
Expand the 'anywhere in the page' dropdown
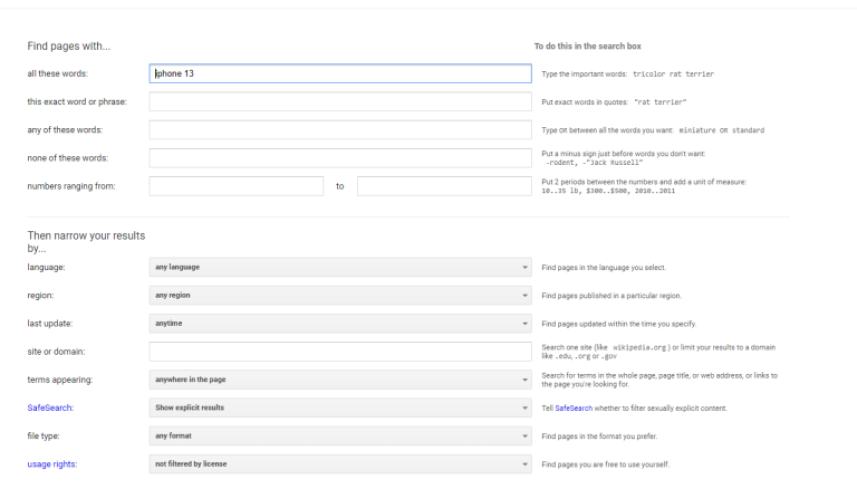[340, 380]
